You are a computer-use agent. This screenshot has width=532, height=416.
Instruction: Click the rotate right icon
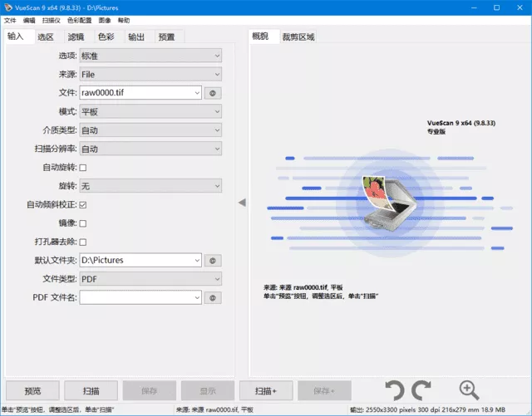tap(422, 389)
